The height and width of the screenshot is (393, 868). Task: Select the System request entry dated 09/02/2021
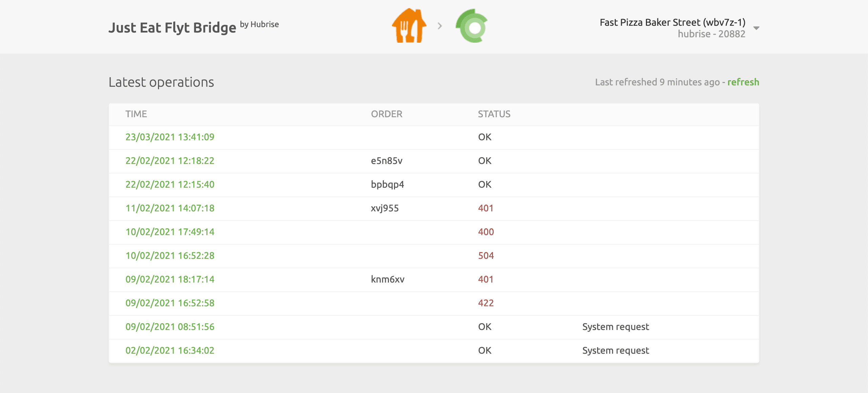615,327
